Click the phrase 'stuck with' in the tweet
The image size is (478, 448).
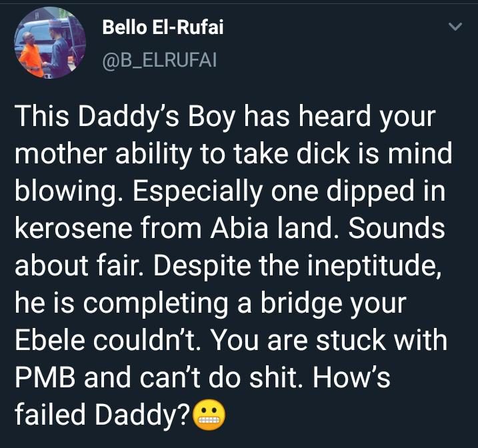(381, 341)
